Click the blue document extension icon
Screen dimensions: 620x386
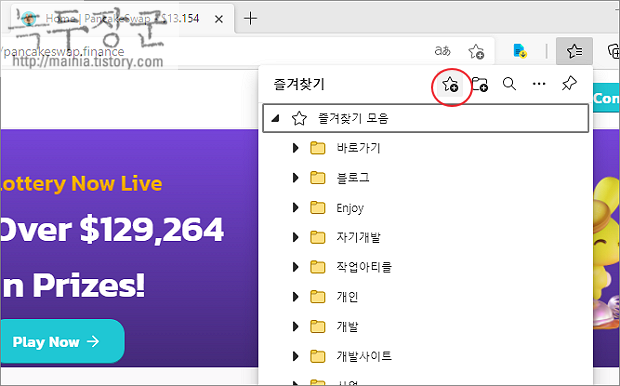(520, 51)
